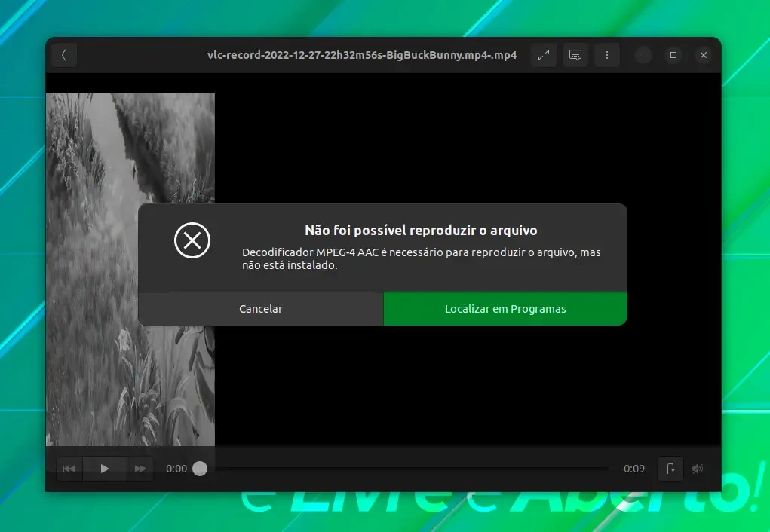770x532 pixels.
Task: Click the Decodificador MPEG-4 AAC message text
Action: point(422,258)
